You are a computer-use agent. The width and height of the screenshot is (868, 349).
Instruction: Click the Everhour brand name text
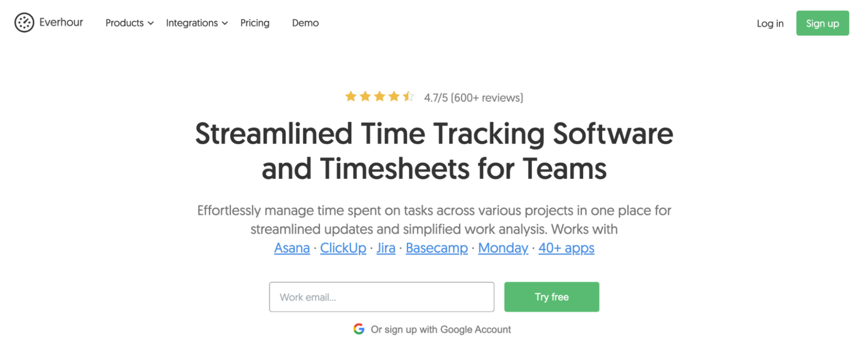tap(61, 22)
